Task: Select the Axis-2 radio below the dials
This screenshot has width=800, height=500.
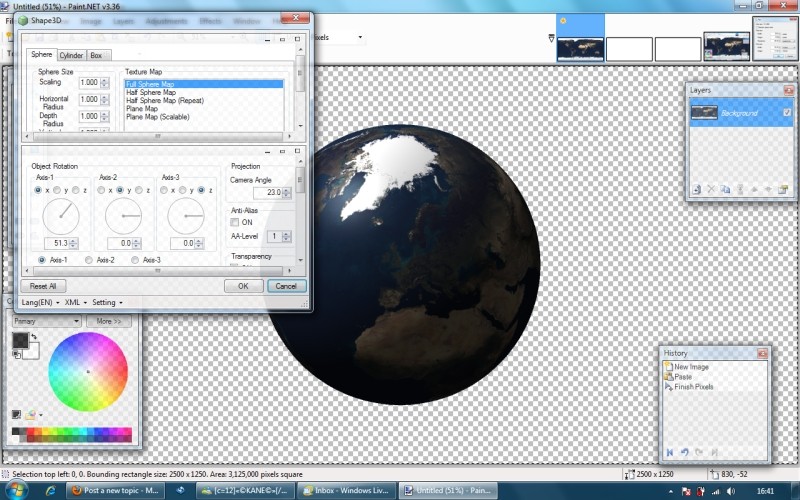Action: pyautogui.click(x=88, y=260)
